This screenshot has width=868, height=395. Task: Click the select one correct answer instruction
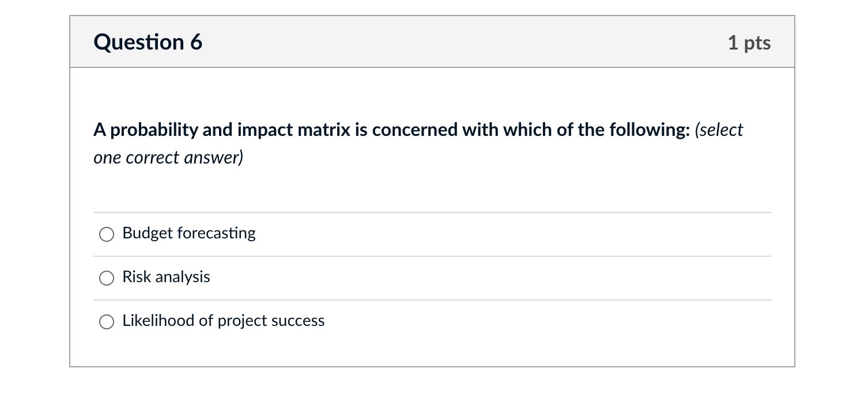coord(167,157)
